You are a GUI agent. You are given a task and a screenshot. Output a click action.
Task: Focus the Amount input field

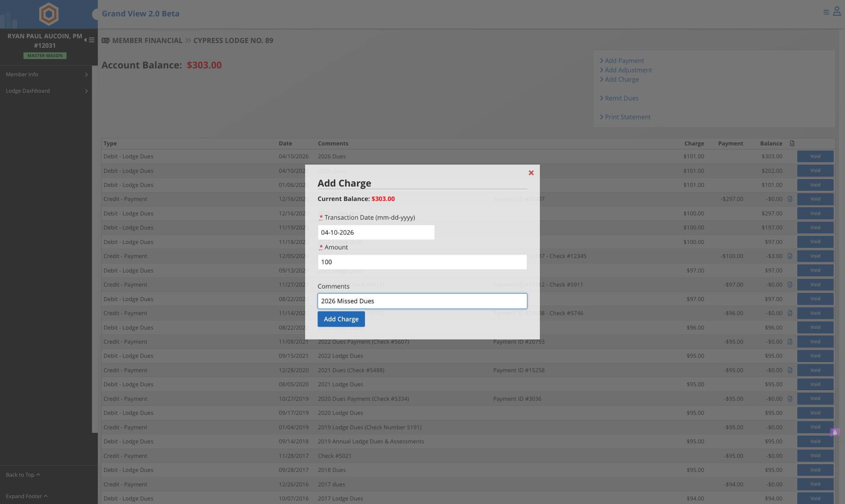422,262
